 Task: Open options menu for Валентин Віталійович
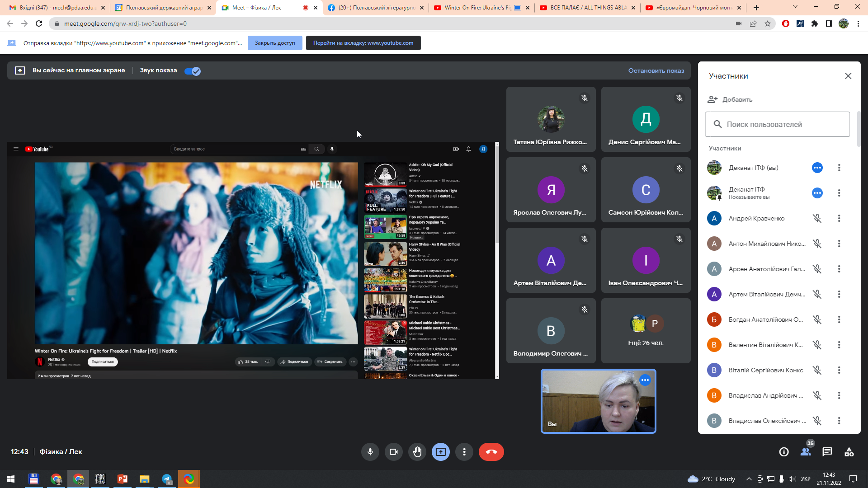tap(839, 345)
